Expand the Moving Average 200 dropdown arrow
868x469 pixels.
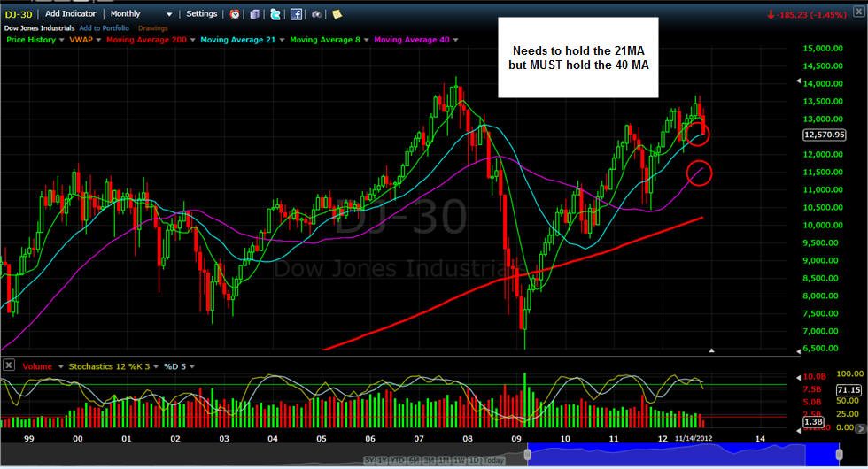pyautogui.click(x=193, y=40)
